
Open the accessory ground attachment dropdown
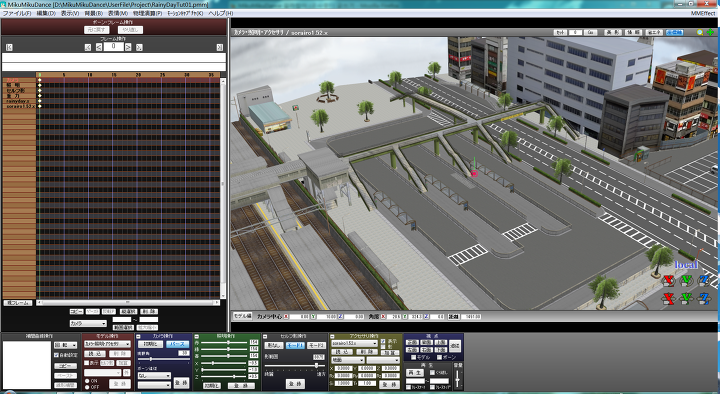pos(348,360)
